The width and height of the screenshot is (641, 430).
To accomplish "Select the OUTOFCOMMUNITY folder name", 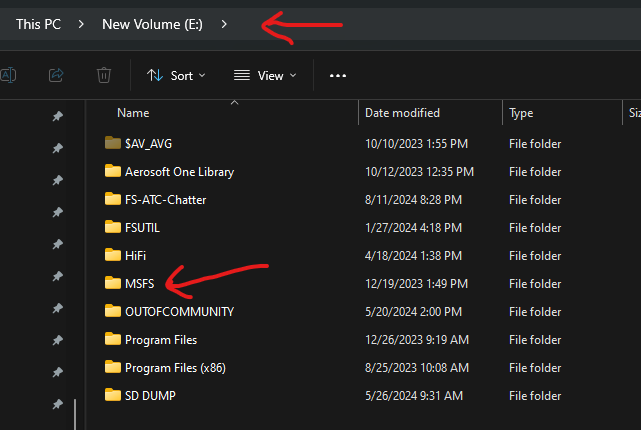I will click(179, 311).
